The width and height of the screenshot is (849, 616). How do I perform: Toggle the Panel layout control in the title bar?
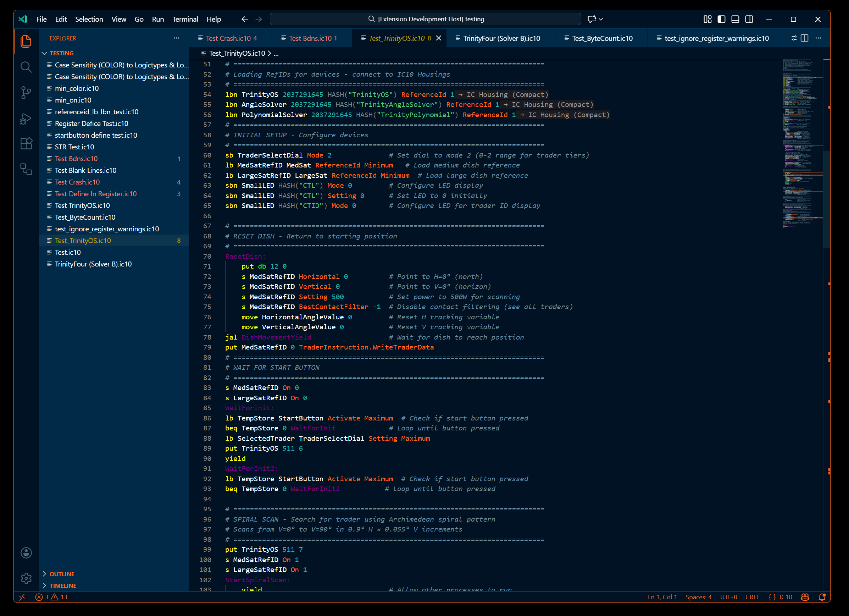[735, 19]
